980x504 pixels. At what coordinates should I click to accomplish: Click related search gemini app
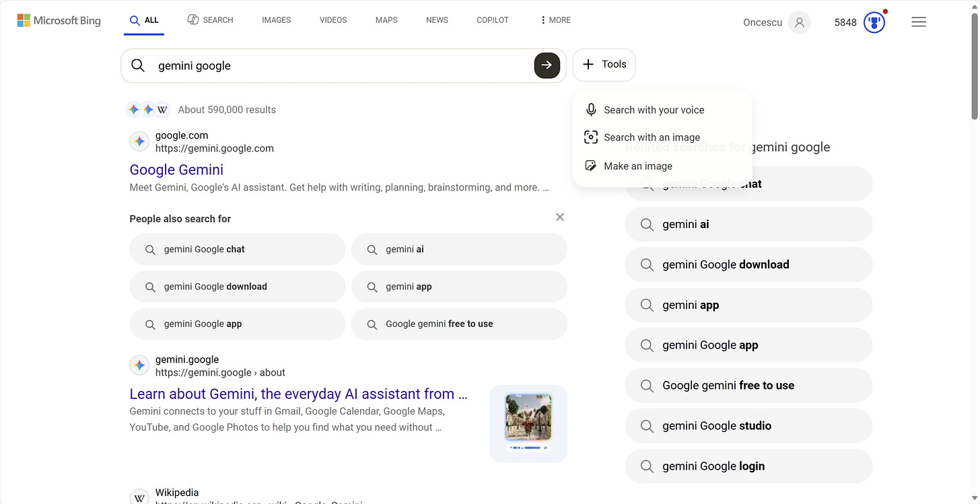pos(748,305)
